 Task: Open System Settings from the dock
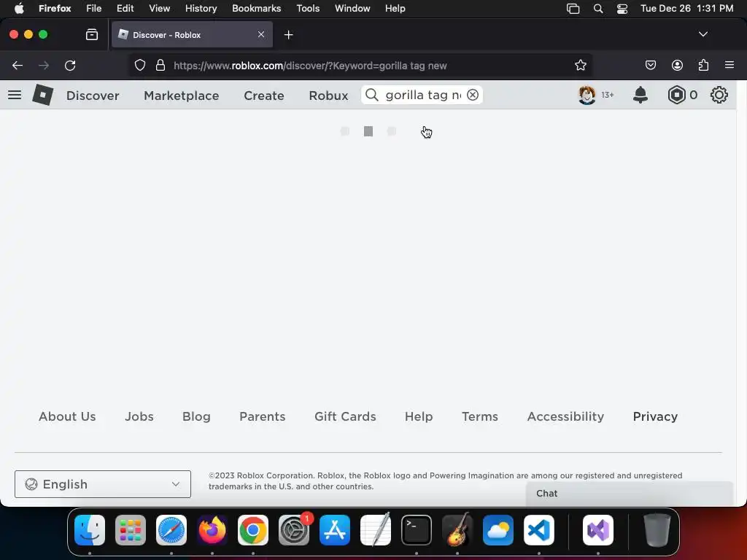pos(294,530)
